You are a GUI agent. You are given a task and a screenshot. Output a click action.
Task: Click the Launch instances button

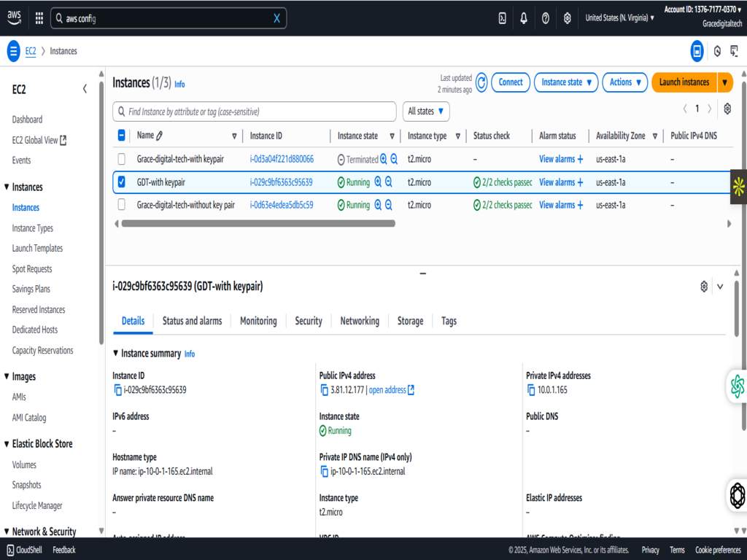684,82
